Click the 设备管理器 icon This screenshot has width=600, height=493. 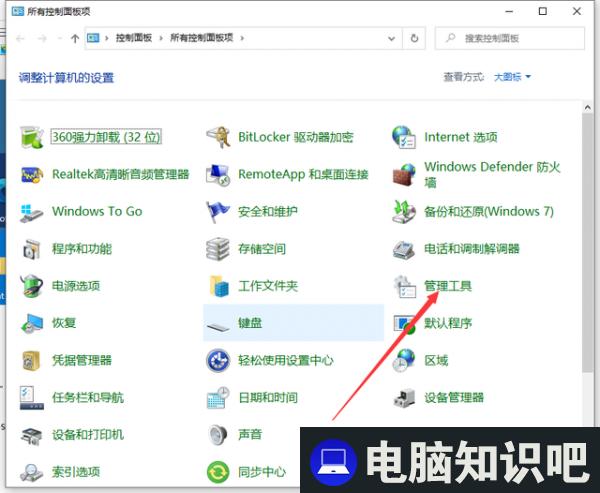pyautogui.click(x=404, y=398)
